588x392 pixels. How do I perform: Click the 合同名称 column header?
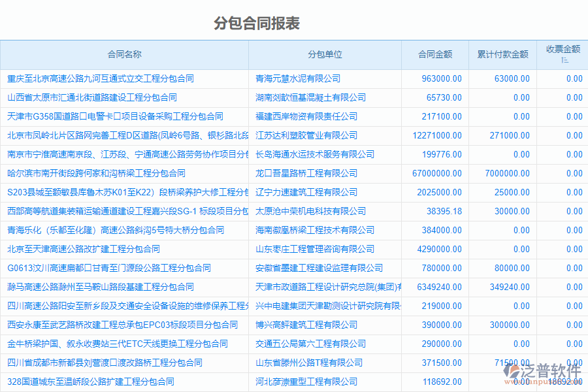click(x=124, y=55)
